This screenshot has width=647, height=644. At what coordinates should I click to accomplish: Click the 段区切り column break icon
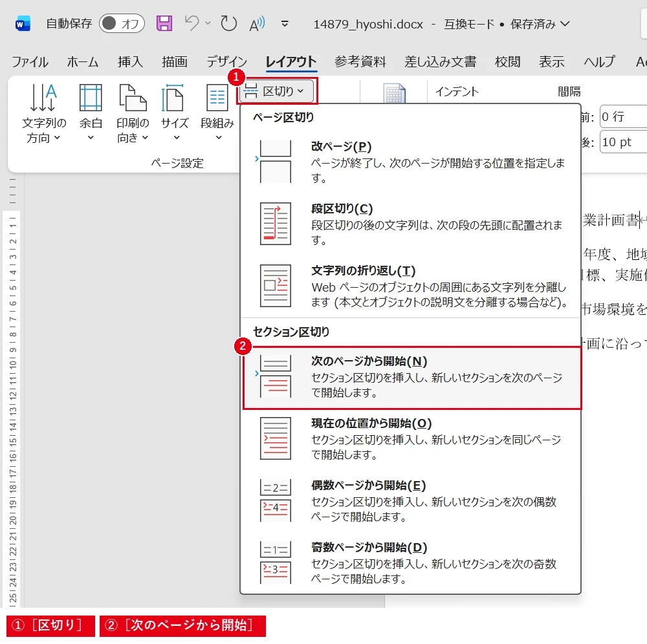(x=275, y=224)
